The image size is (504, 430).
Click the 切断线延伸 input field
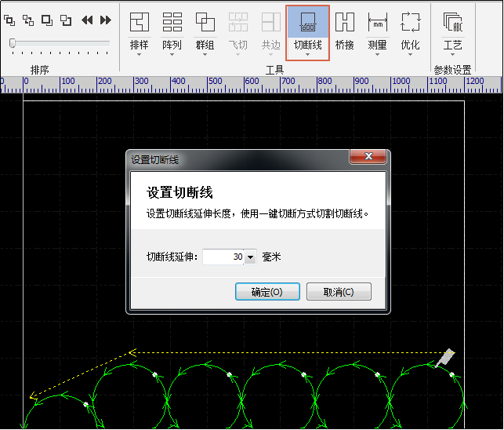223,257
